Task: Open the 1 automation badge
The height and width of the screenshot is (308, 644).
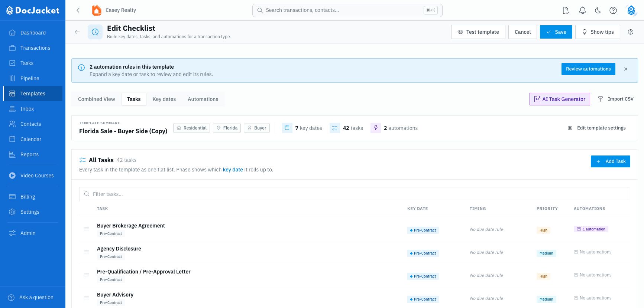Action: (591, 229)
